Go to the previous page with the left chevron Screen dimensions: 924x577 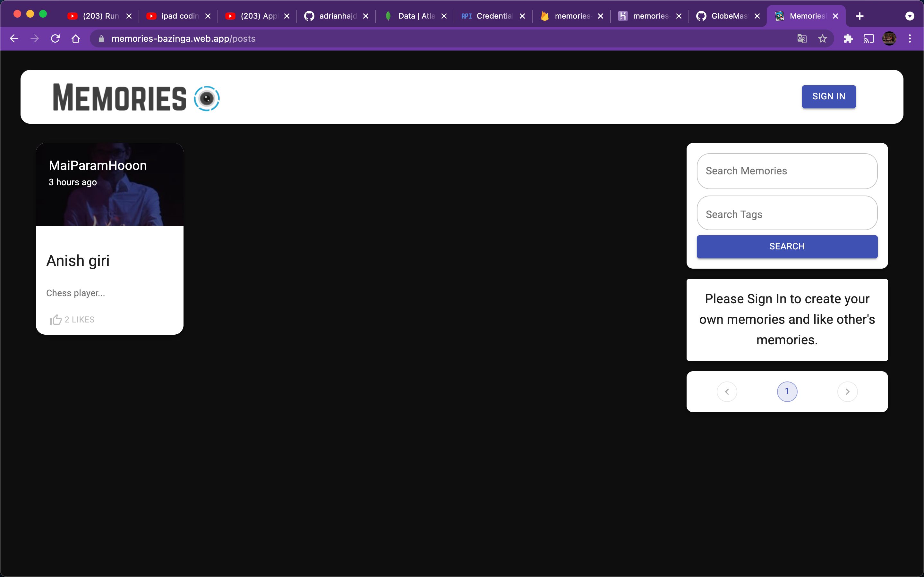(727, 391)
